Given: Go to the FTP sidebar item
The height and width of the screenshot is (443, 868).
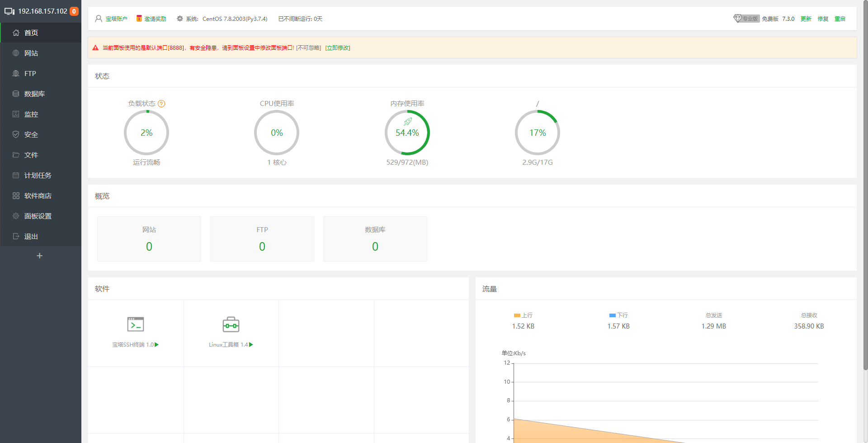Looking at the screenshot, I should click(x=41, y=73).
